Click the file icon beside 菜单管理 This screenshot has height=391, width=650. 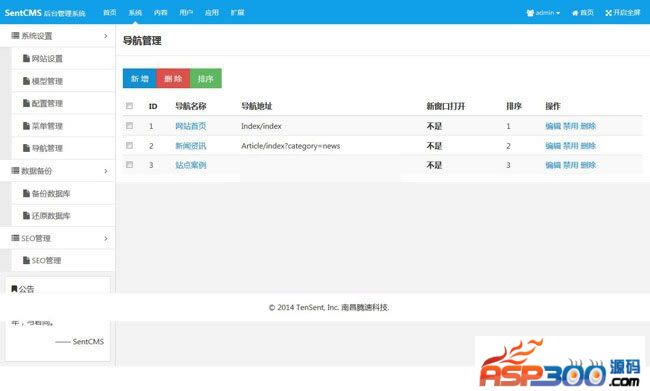pyautogui.click(x=26, y=126)
